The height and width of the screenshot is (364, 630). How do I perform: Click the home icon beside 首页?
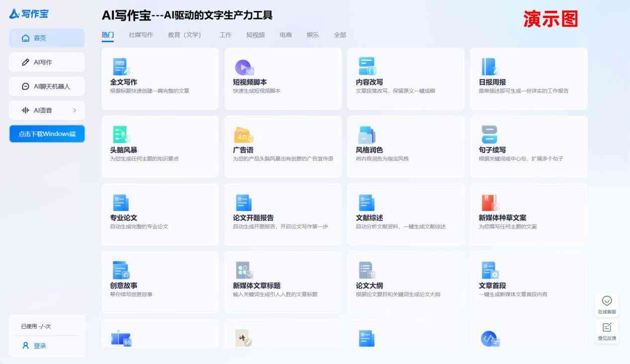pos(26,38)
